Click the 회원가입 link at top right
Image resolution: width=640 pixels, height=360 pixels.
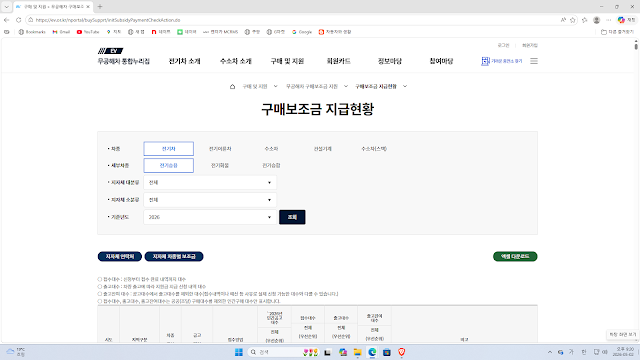pyautogui.click(x=530, y=45)
